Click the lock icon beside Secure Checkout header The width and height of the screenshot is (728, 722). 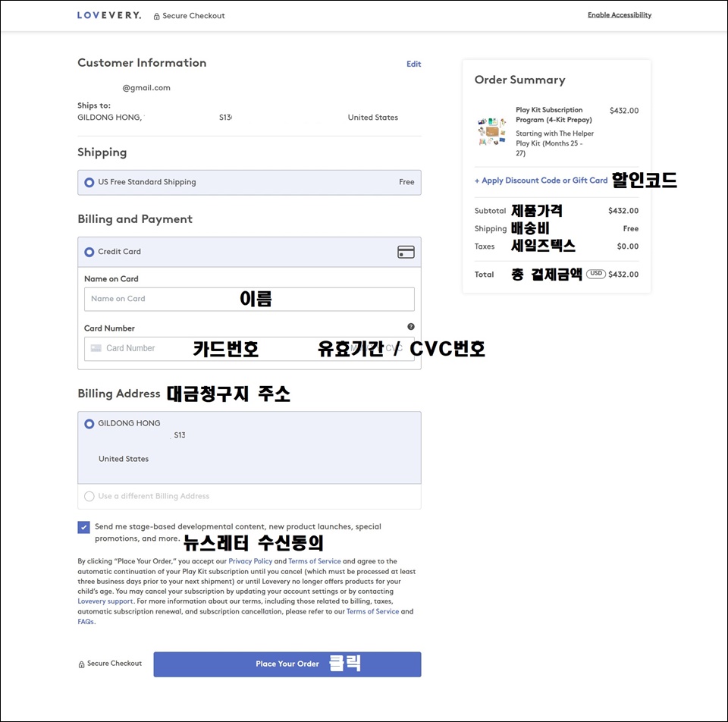pyautogui.click(x=157, y=16)
